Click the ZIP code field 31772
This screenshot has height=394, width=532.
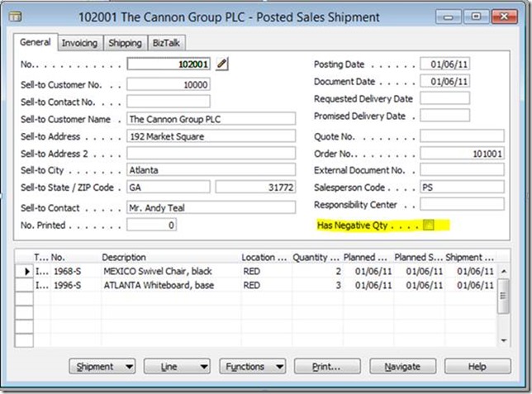[x=255, y=187]
